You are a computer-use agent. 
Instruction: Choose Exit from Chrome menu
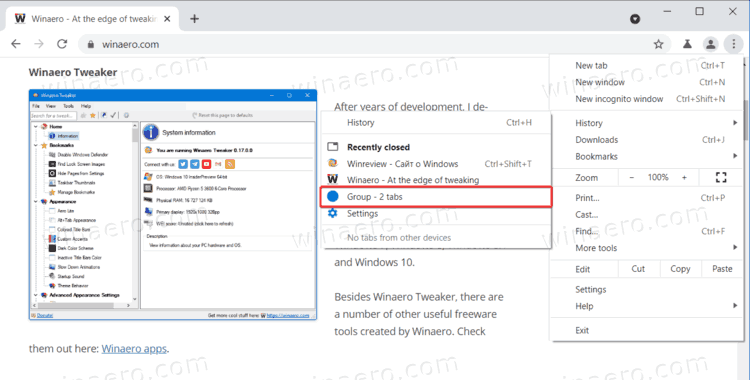(x=647, y=330)
